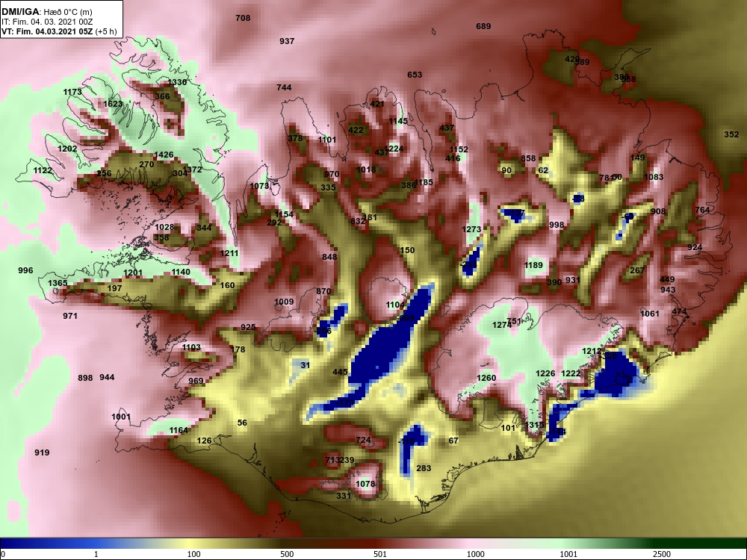The width and height of the screenshot is (747, 560).
Task: Click the value 708 at the top of the map
Action: coord(243,18)
